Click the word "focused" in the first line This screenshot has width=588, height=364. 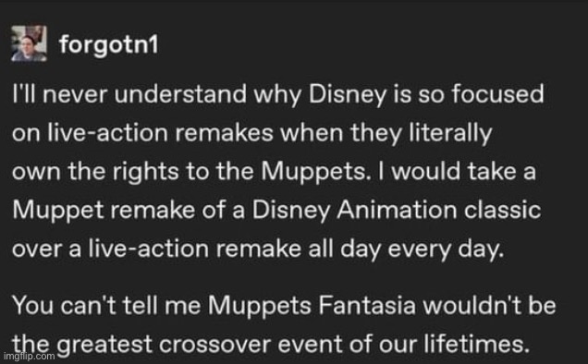pos(497,93)
